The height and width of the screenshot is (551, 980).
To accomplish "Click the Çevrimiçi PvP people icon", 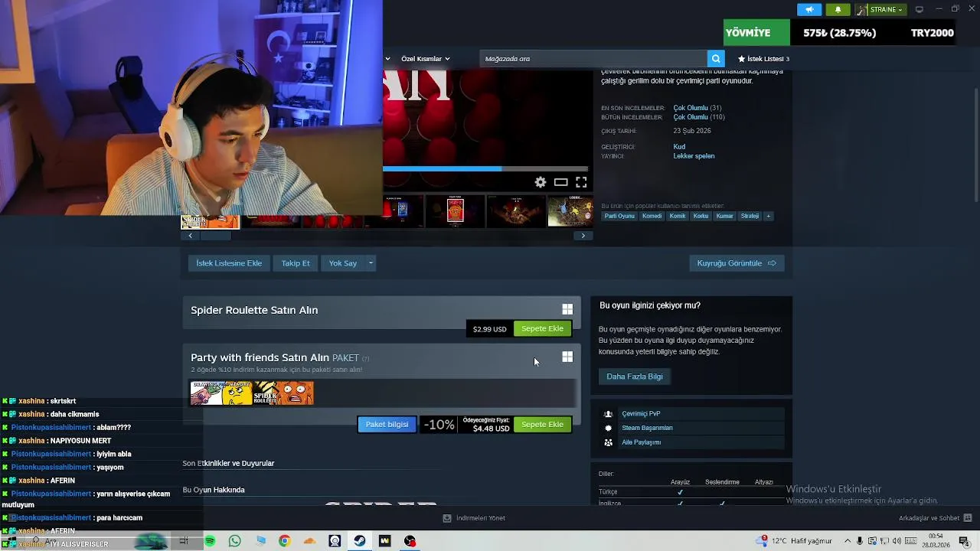I will click(609, 414).
